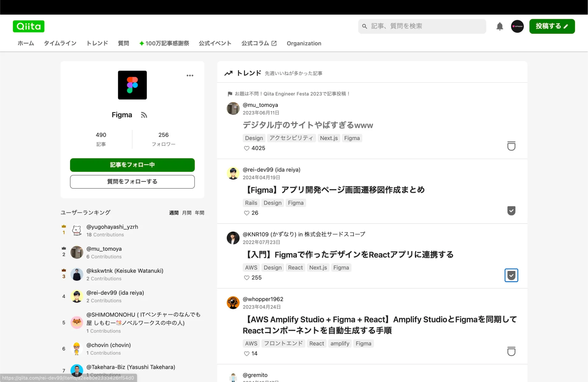Switch user ranking to 年間
The image size is (588, 382).
199,213
